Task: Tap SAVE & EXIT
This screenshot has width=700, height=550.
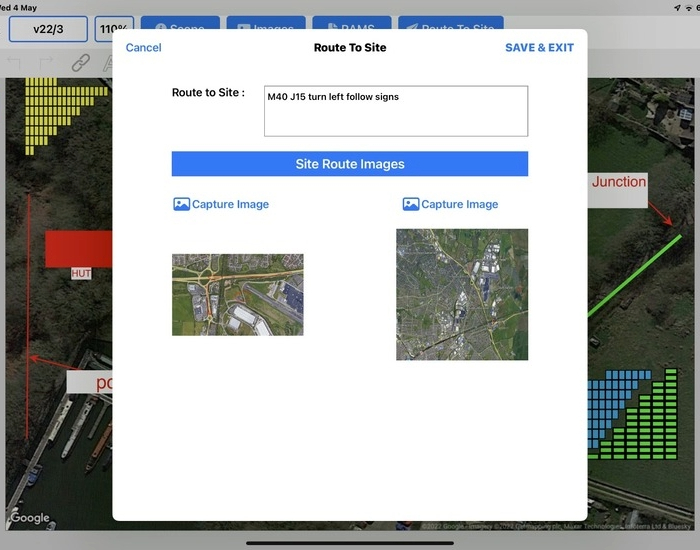Action: pos(539,47)
